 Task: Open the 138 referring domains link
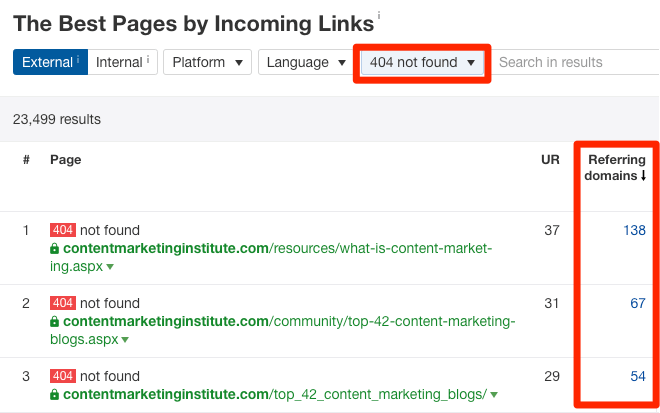(x=634, y=231)
